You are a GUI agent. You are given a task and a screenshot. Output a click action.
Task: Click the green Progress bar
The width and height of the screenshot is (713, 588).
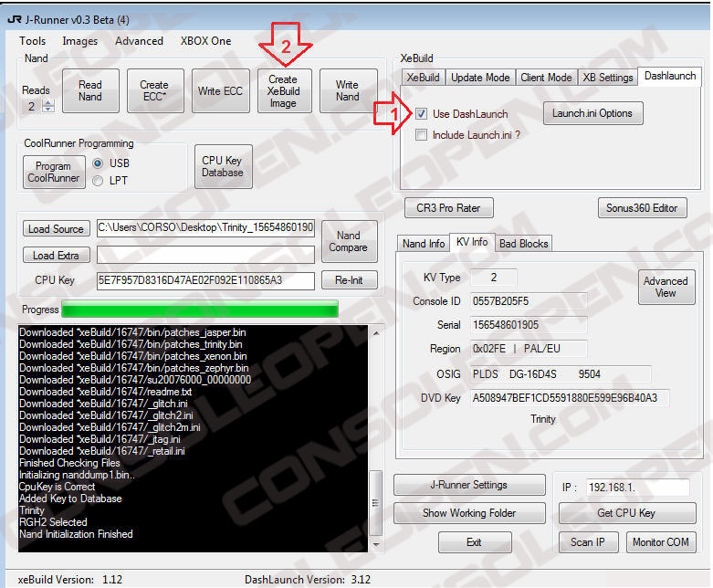click(x=200, y=309)
